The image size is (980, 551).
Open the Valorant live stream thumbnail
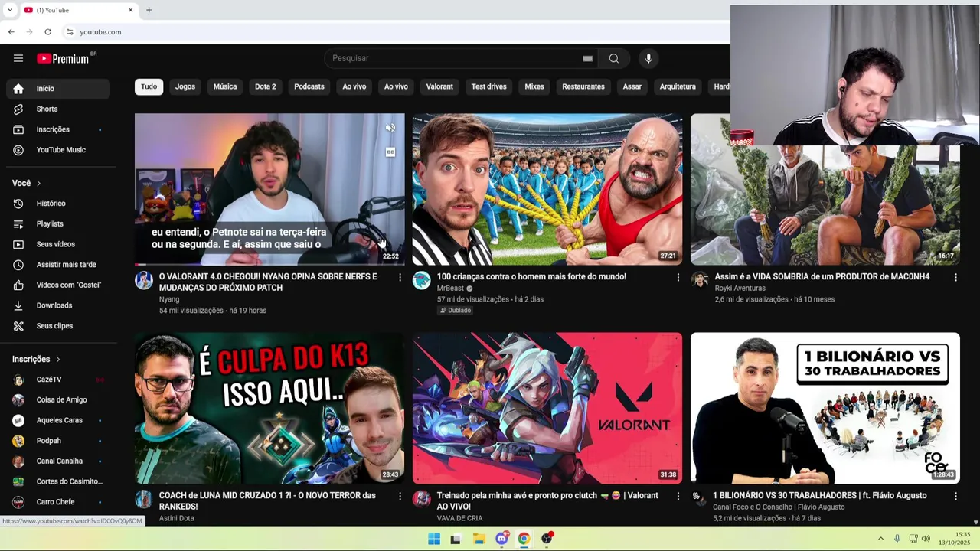[547, 408]
